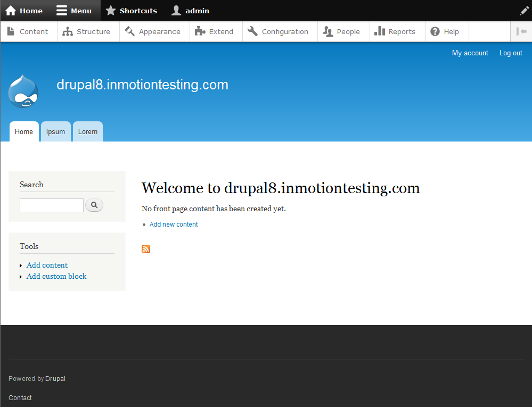The width and height of the screenshot is (532, 407).
Task: Click the Tools block heading
Action: coord(29,246)
